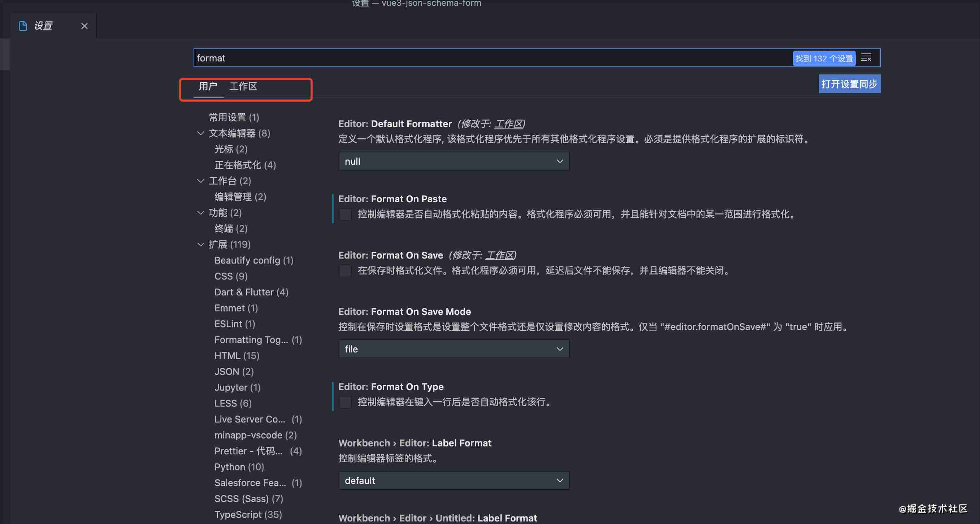Select 编辑管理 (2) in the tree
Image resolution: width=980 pixels, height=524 pixels.
pyautogui.click(x=240, y=197)
